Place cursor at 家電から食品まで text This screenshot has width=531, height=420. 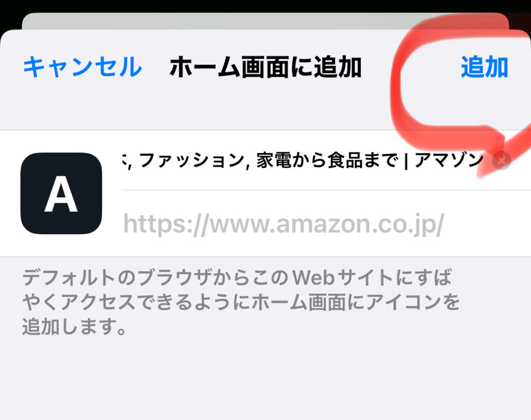click(328, 160)
